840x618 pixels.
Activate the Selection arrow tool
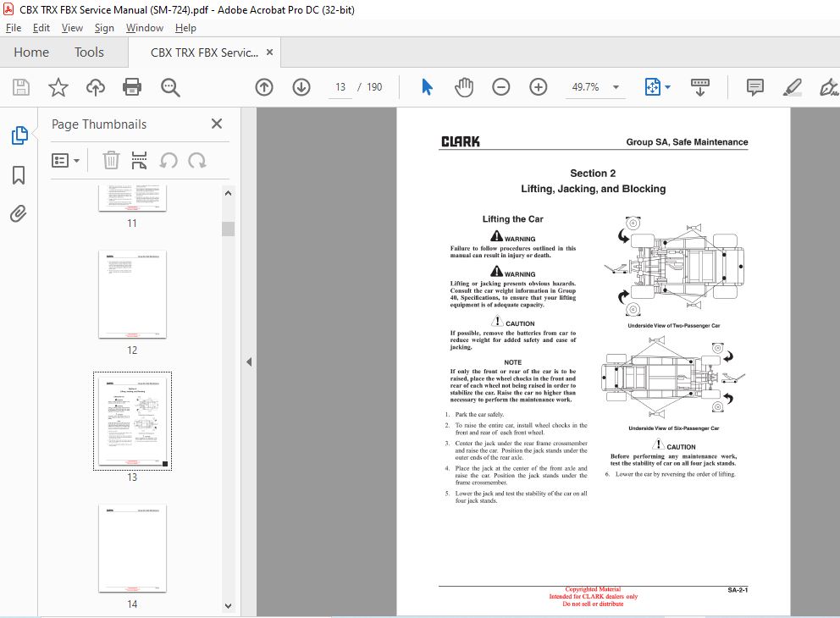click(x=427, y=86)
